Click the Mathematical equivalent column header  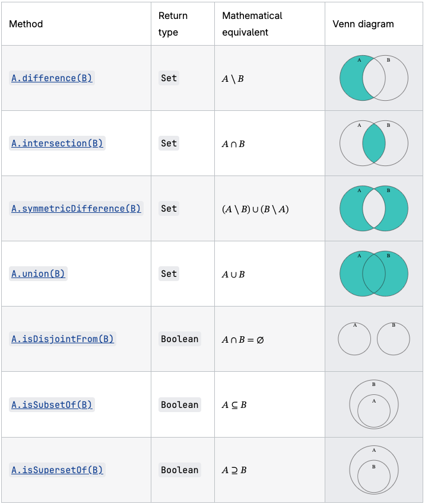pos(252,24)
